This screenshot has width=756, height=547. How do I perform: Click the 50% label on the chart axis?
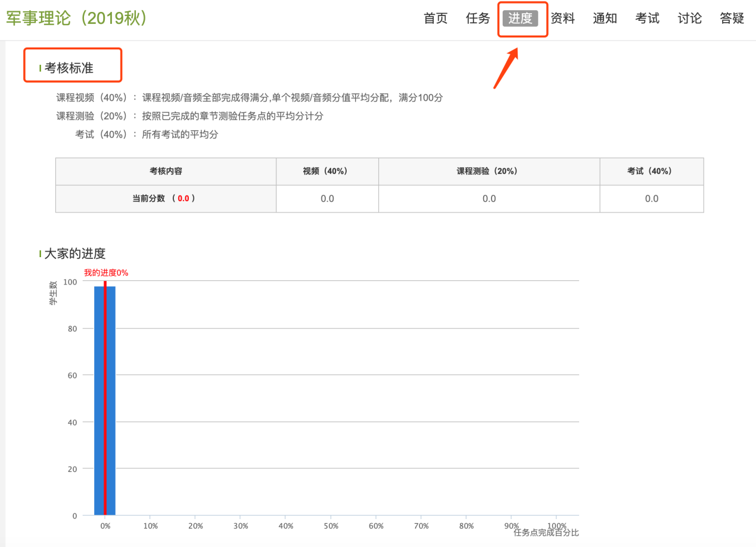coord(331,526)
